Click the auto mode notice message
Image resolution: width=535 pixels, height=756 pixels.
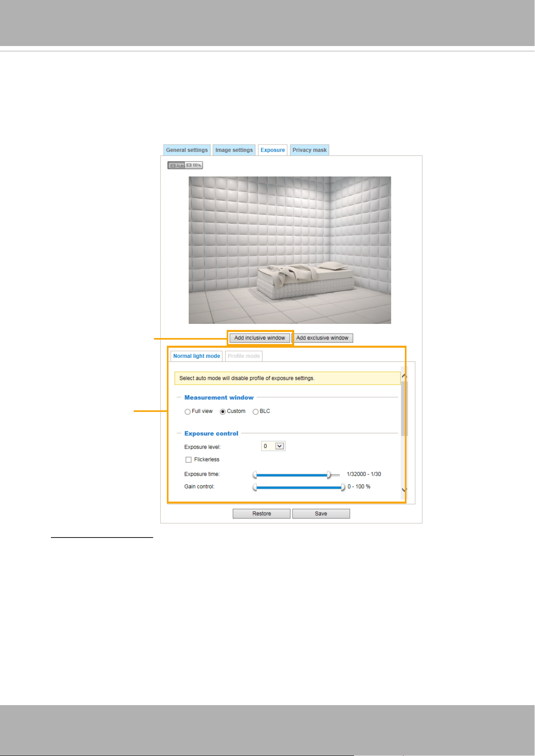[287, 378]
